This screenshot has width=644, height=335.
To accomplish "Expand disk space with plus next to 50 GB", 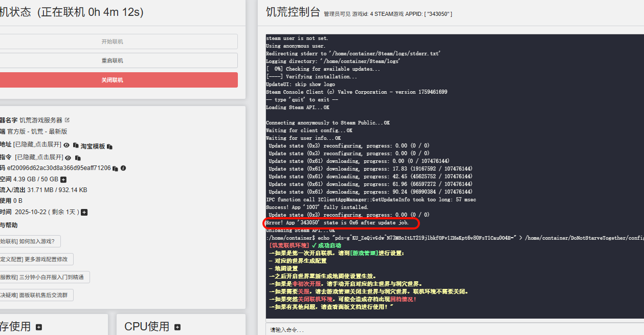I will coord(63,179).
